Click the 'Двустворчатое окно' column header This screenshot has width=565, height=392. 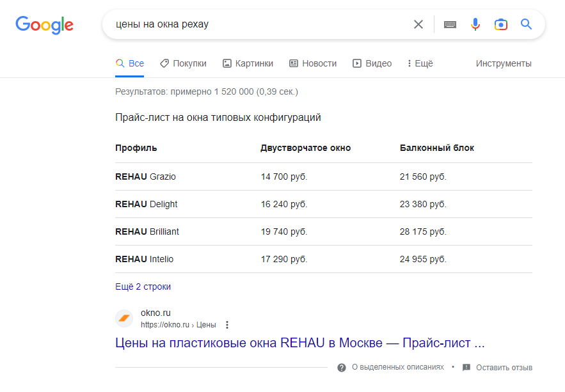[306, 148]
